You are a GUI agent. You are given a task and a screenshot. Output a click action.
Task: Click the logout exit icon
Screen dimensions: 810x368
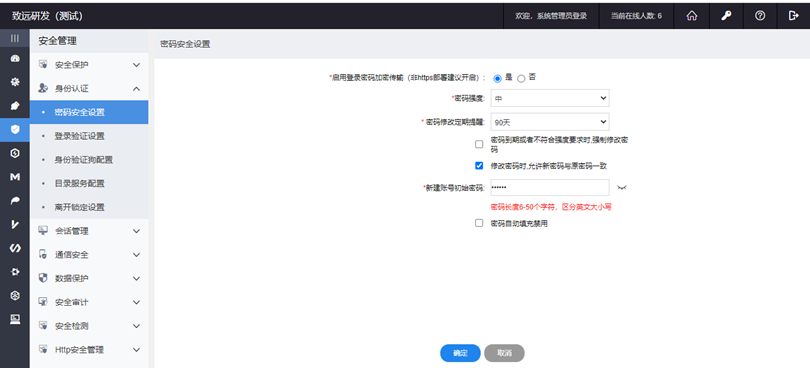coord(793,16)
